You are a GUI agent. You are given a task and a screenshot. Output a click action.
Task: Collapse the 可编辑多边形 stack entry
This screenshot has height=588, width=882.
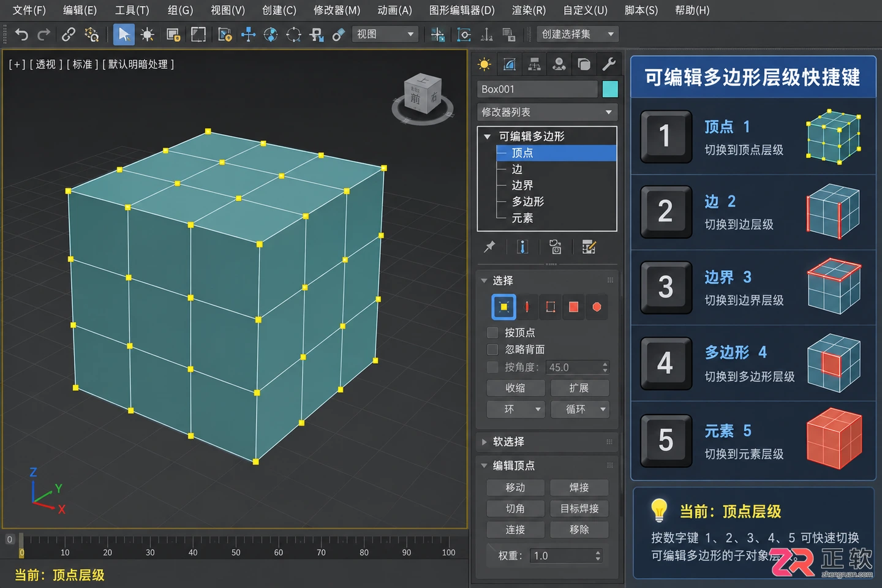tap(488, 136)
